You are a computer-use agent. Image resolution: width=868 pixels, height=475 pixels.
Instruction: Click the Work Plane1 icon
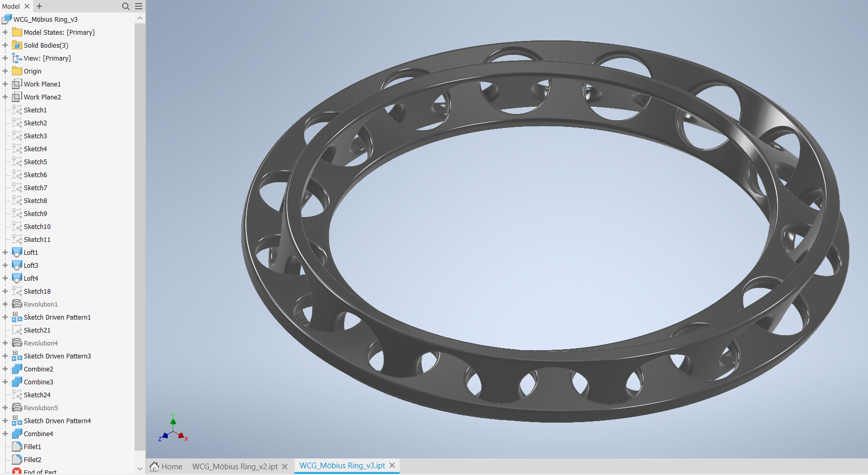17,84
